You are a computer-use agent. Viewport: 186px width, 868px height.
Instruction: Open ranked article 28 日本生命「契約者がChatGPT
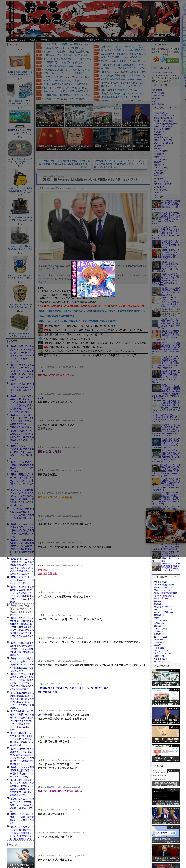[x=22, y=805]
